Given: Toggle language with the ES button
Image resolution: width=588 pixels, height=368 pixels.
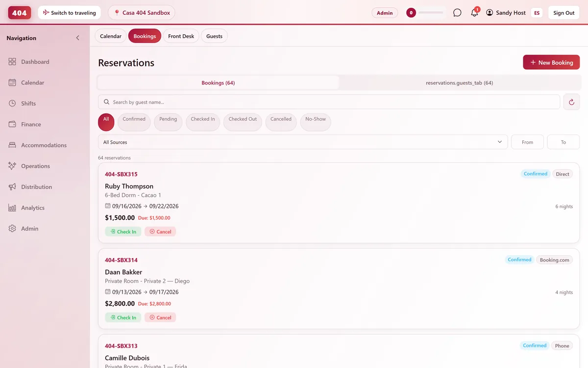Looking at the screenshot, I should coord(537,13).
